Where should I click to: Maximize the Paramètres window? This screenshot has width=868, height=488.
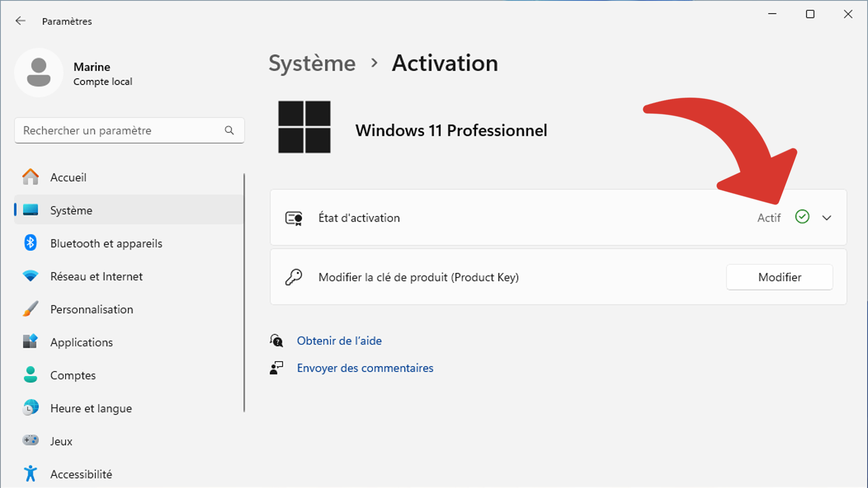tap(810, 14)
